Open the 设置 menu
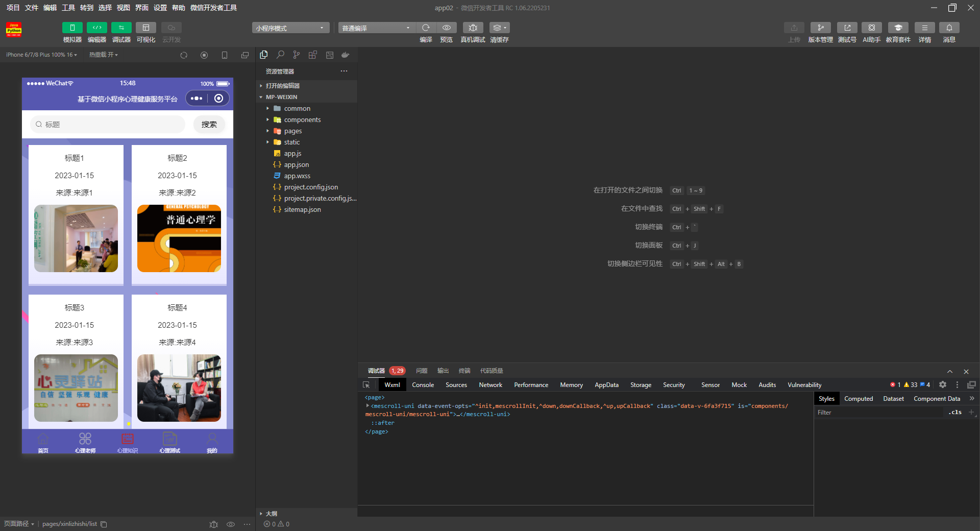The width and height of the screenshot is (980, 531). pos(160,8)
